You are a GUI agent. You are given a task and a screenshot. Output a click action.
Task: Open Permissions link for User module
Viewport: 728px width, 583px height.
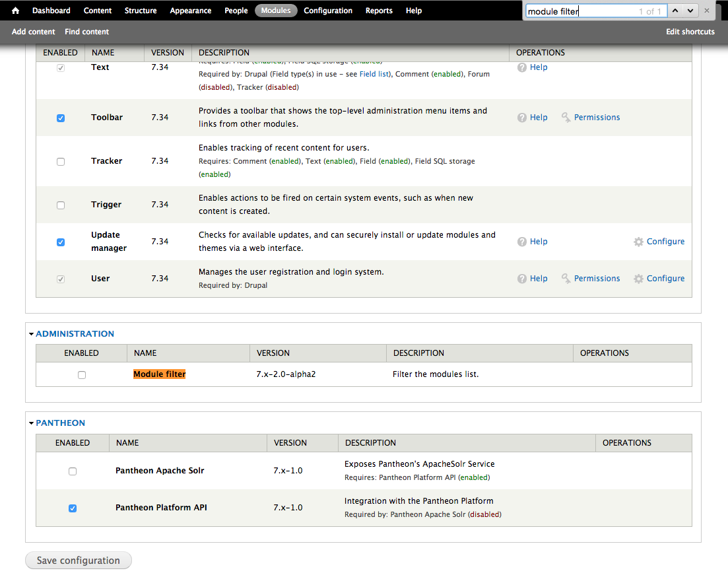[x=597, y=279]
